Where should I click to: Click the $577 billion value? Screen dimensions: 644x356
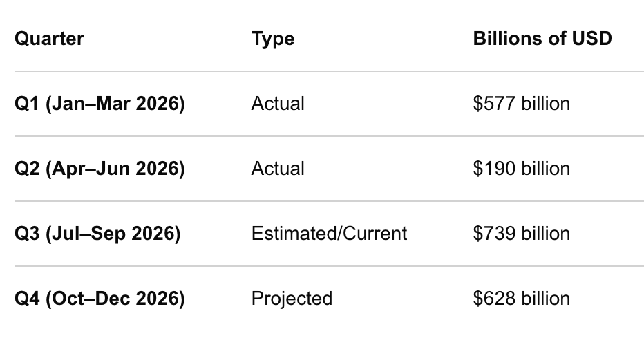(521, 104)
